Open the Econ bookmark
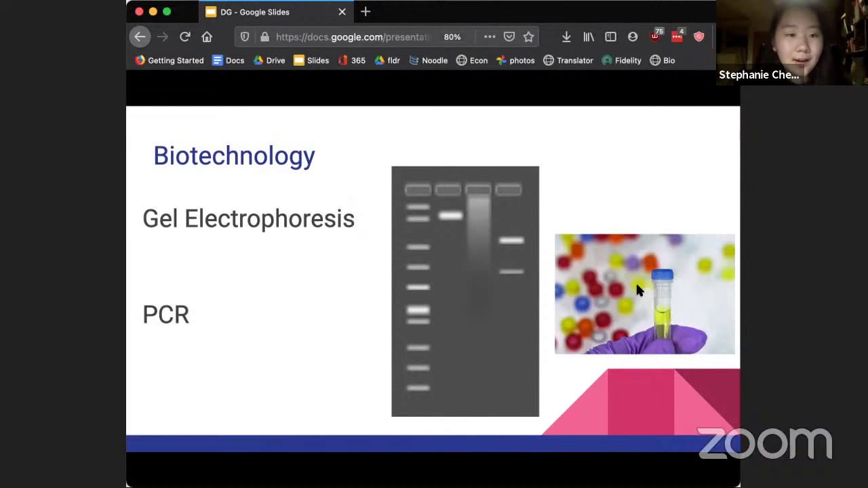The width and height of the screenshot is (868, 488). [x=472, y=60]
